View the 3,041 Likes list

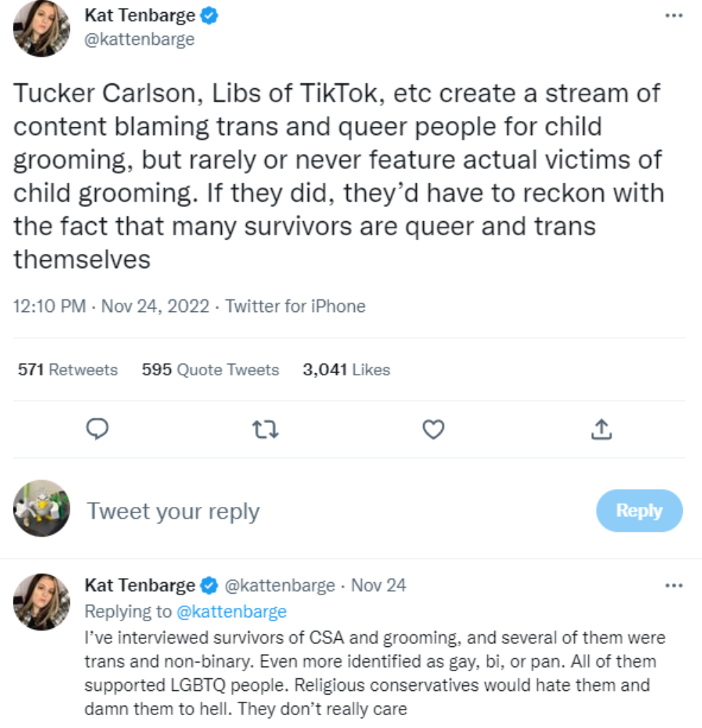346,370
